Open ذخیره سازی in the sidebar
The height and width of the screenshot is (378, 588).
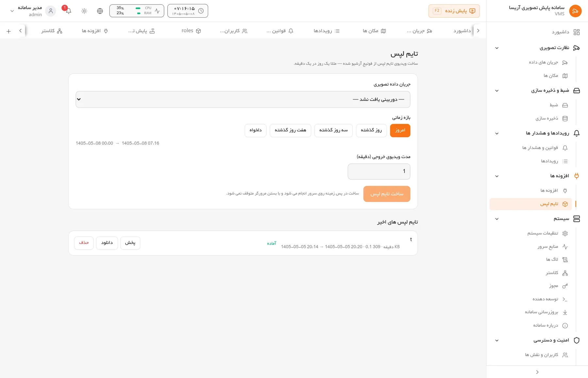coord(551,119)
